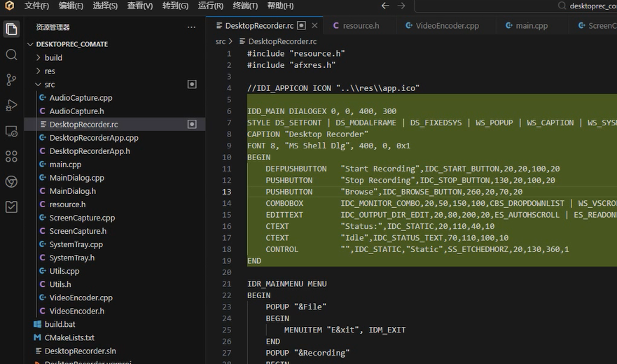Expand the build folder
This screenshot has width=617, height=364.
click(114, 58)
